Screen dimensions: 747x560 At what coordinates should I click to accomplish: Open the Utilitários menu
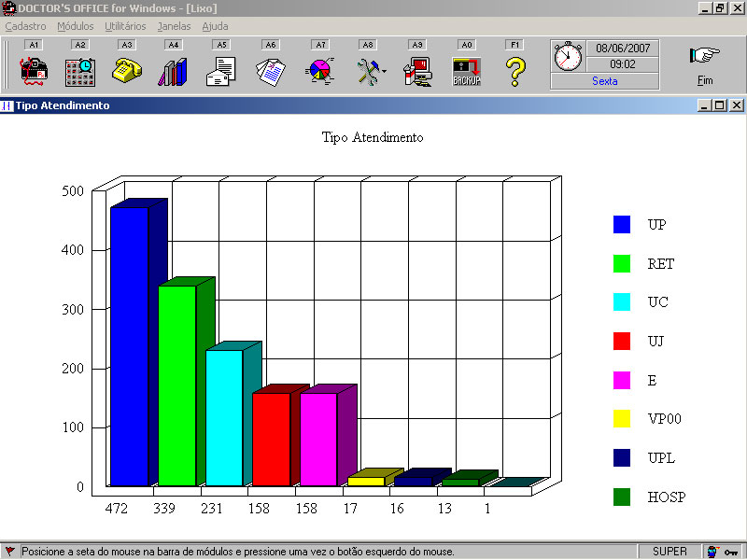click(x=125, y=26)
